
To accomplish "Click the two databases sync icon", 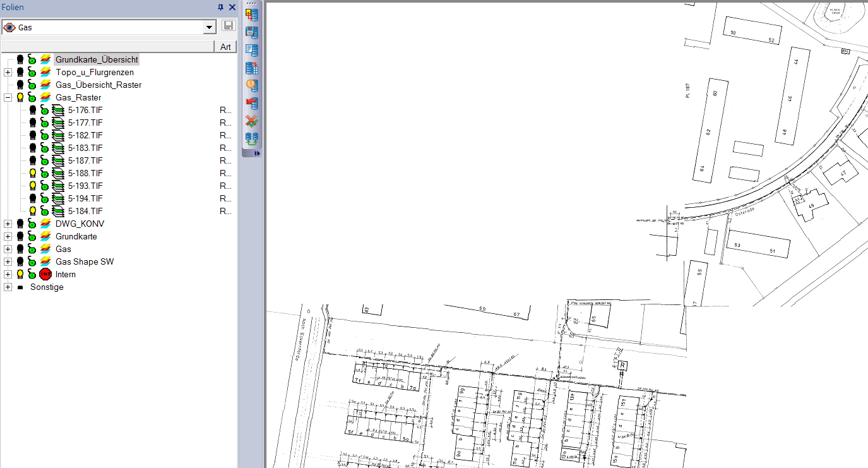I will [252, 139].
